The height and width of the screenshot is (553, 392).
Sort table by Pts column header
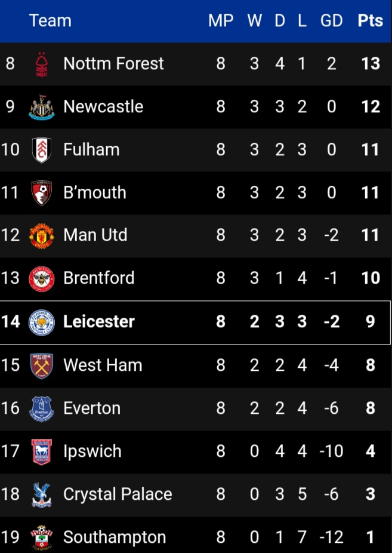pyautogui.click(x=371, y=21)
